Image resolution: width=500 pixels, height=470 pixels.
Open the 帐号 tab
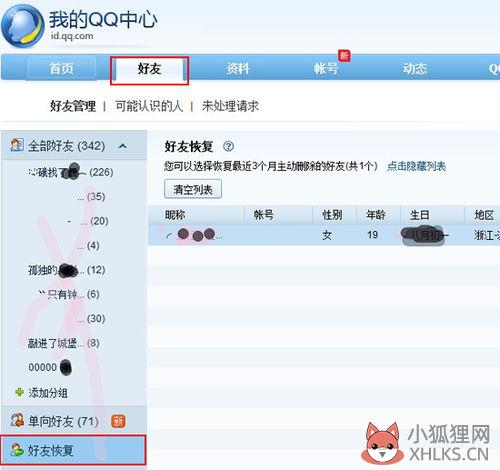pos(326,69)
